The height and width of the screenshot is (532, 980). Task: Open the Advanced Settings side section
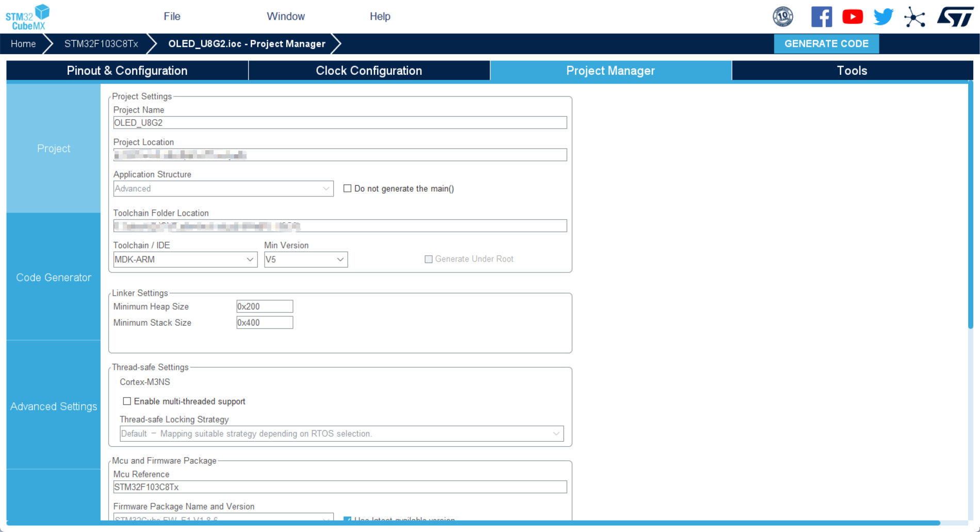pyautogui.click(x=54, y=406)
